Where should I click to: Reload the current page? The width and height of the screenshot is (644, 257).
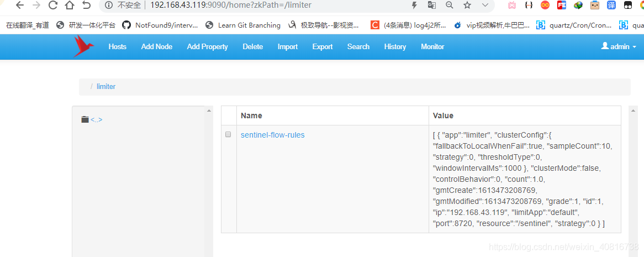point(53,5)
